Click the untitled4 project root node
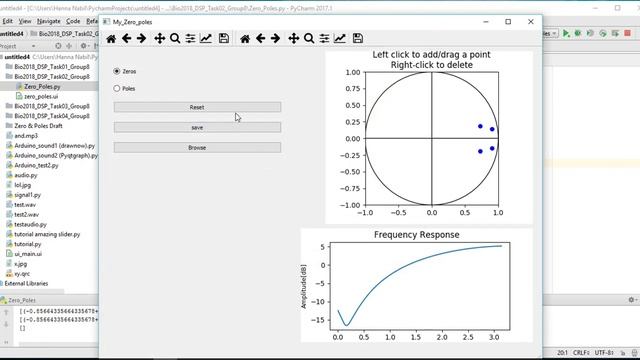Screen dimensions: 640x360 coord(17,57)
